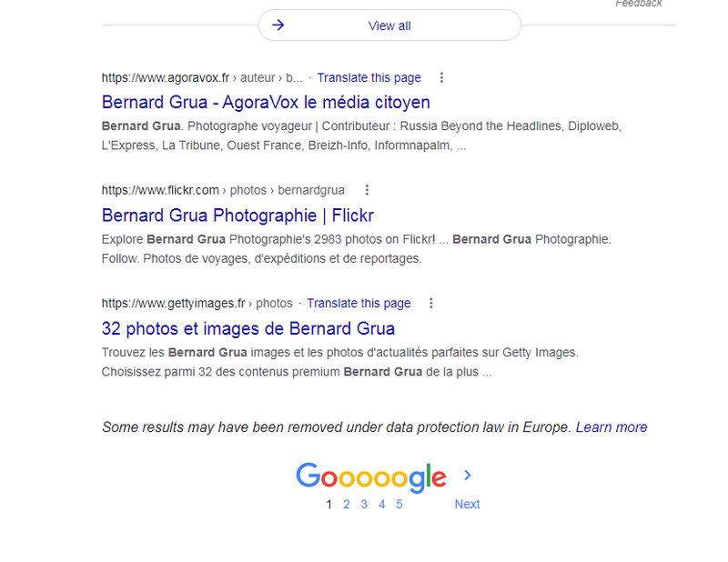The width and height of the screenshot is (728, 562).
Task: Open three-dot menu for Getty Images result
Action: click(x=431, y=303)
